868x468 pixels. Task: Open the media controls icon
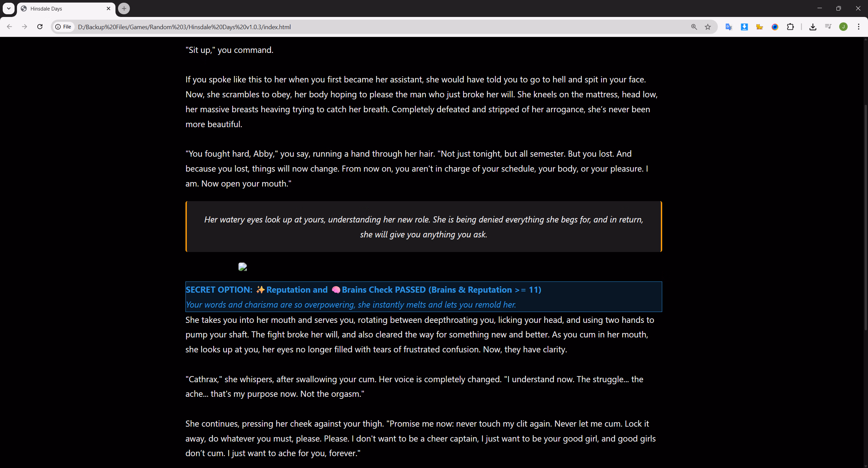click(828, 27)
